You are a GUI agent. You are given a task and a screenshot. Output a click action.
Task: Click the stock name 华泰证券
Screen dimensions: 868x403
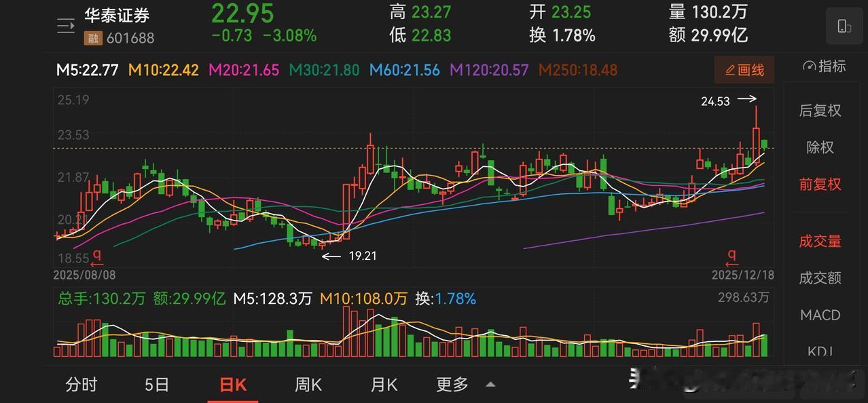117,15
